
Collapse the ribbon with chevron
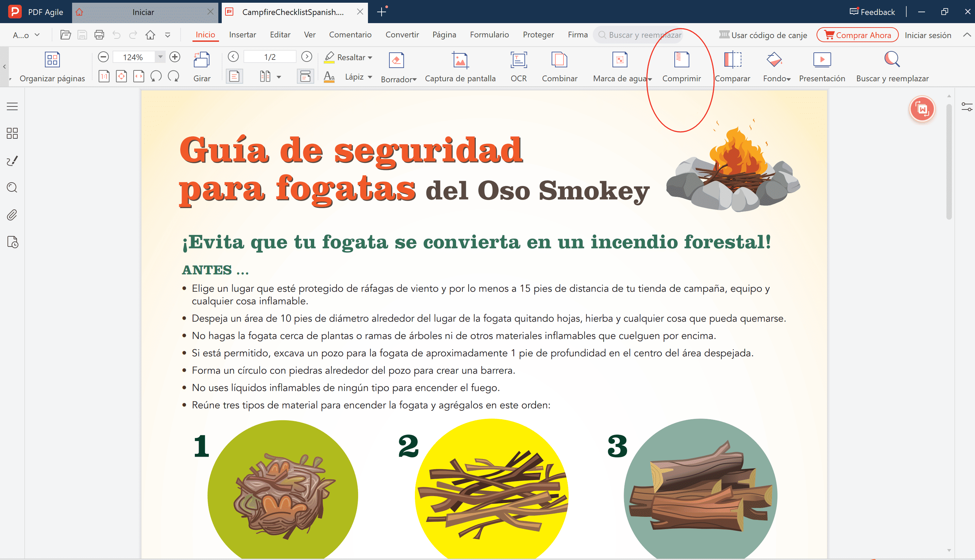966,35
